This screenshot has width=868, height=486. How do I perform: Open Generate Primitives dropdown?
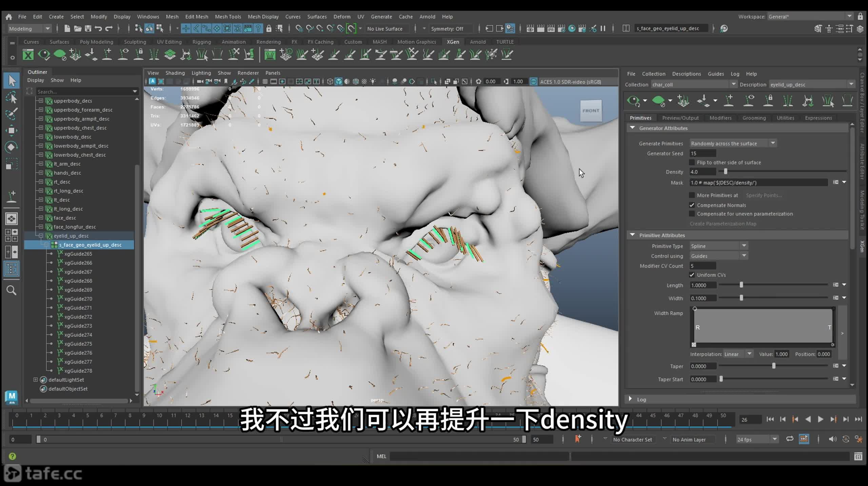(733, 143)
